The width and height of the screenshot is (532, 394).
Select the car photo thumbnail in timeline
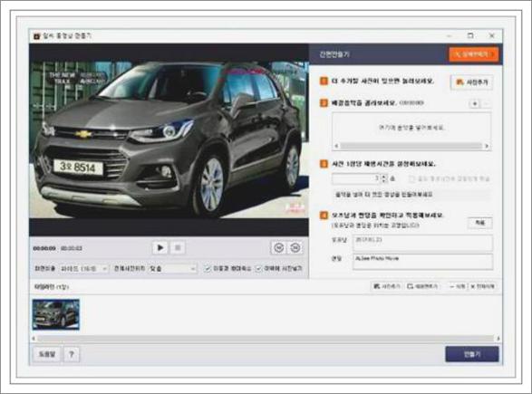tap(56, 314)
